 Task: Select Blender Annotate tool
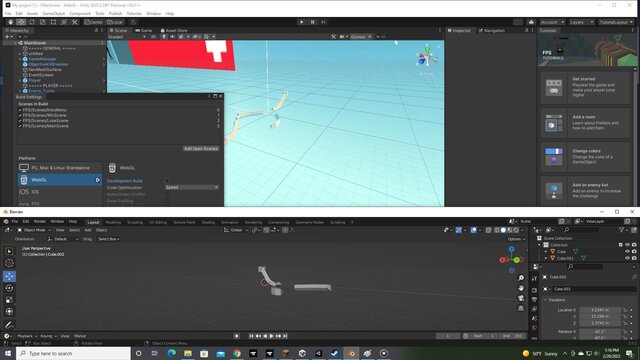click(x=9, y=325)
